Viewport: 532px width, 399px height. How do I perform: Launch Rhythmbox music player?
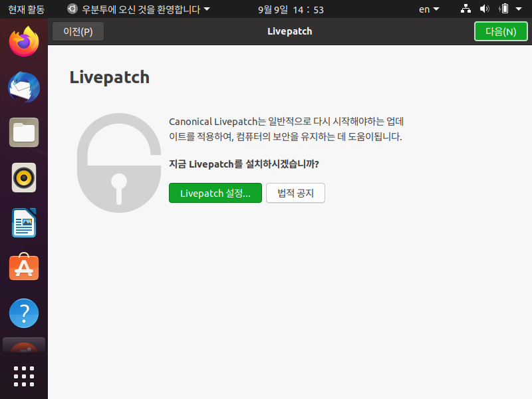point(24,178)
